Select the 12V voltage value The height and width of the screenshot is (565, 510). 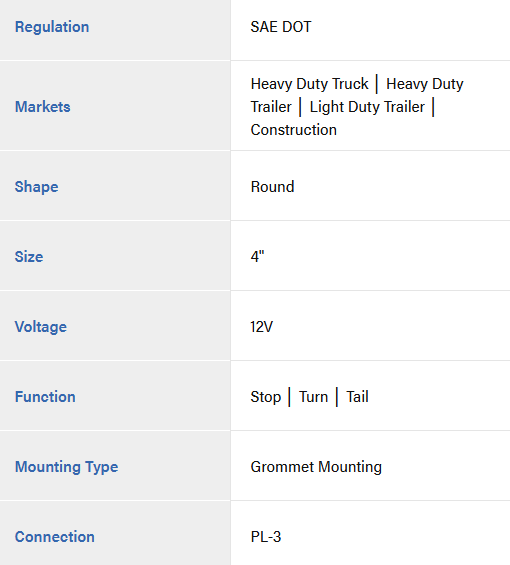pyautogui.click(x=262, y=327)
